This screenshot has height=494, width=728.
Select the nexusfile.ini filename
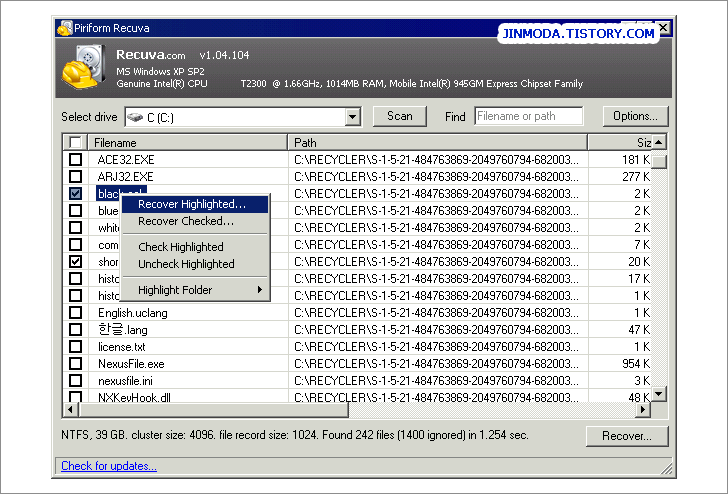pyautogui.click(x=125, y=381)
